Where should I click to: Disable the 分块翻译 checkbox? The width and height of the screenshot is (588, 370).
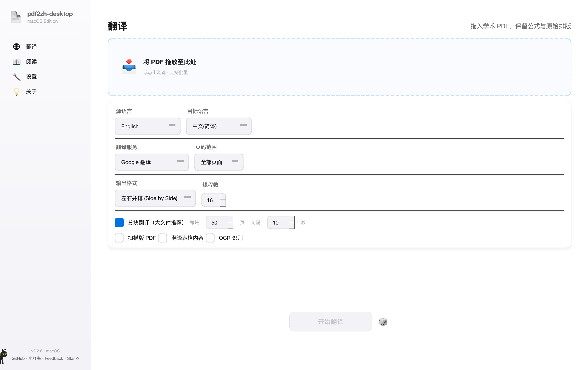click(x=119, y=222)
